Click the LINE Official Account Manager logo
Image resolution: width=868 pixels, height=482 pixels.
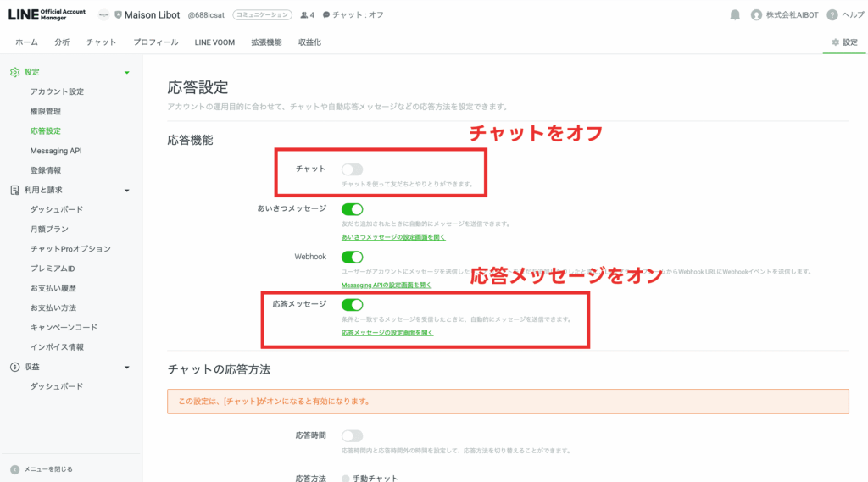pos(48,14)
